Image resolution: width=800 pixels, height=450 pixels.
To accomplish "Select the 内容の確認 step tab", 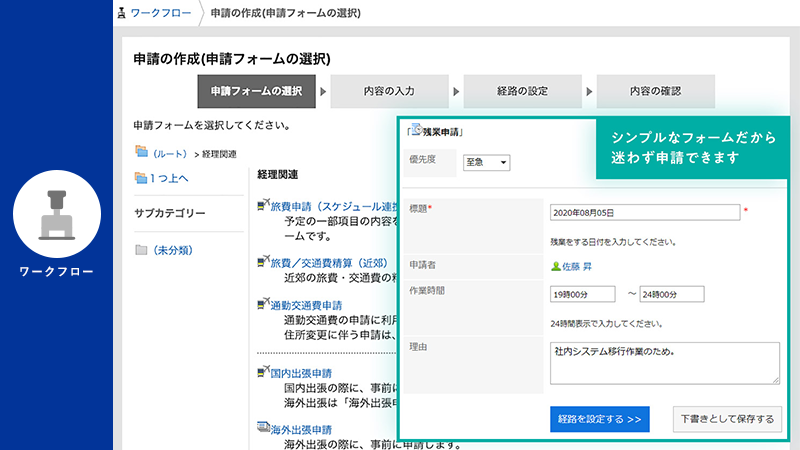I will (655, 91).
